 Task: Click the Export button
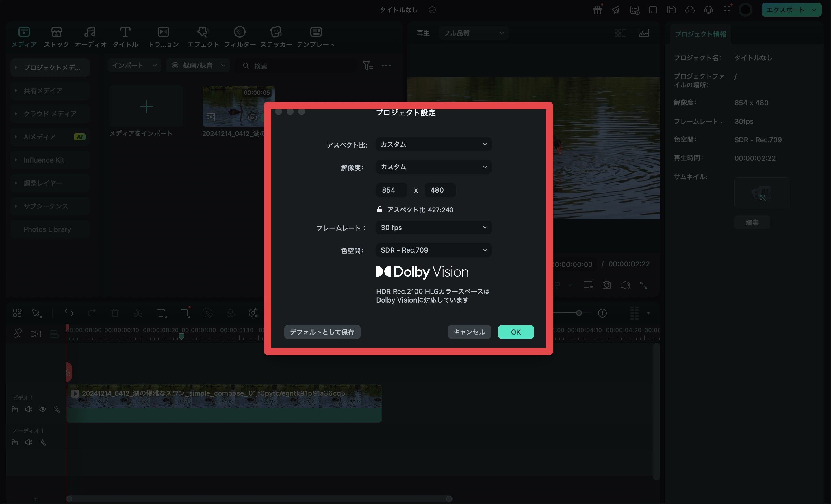click(x=791, y=10)
